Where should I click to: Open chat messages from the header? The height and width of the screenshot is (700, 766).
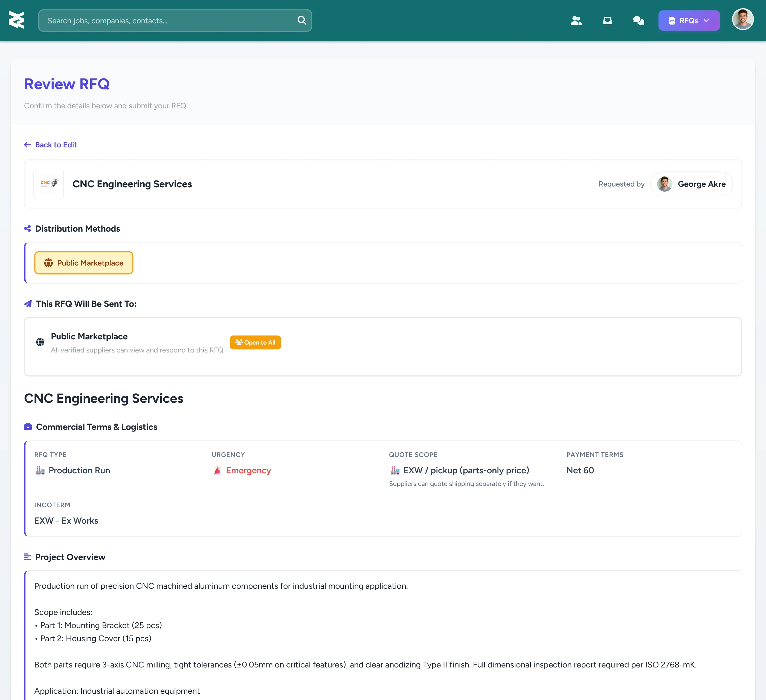coord(639,21)
